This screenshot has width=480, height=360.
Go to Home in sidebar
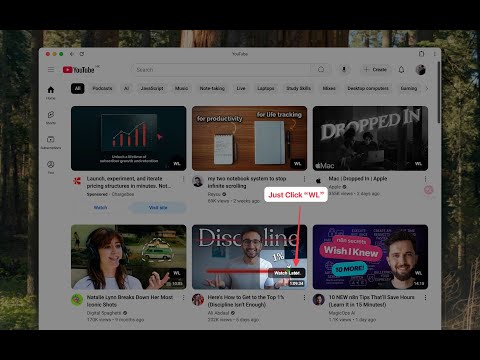pyautogui.click(x=51, y=93)
